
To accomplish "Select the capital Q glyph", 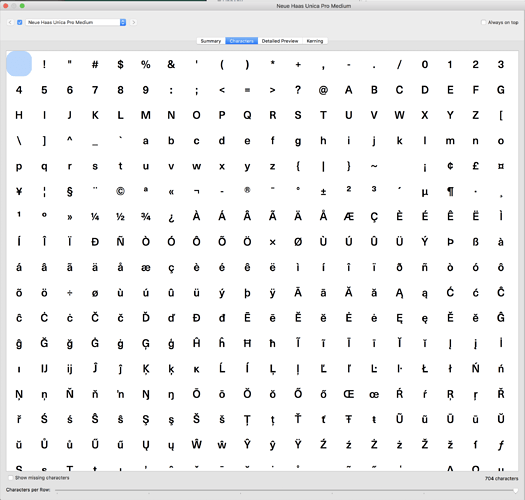I will [x=247, y=115].
